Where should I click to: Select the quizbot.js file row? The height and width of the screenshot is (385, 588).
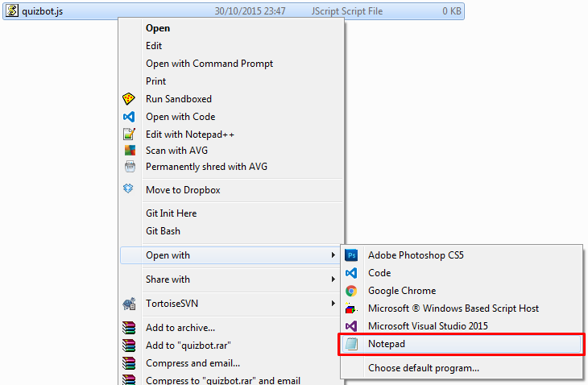click(x=234, y=11)
